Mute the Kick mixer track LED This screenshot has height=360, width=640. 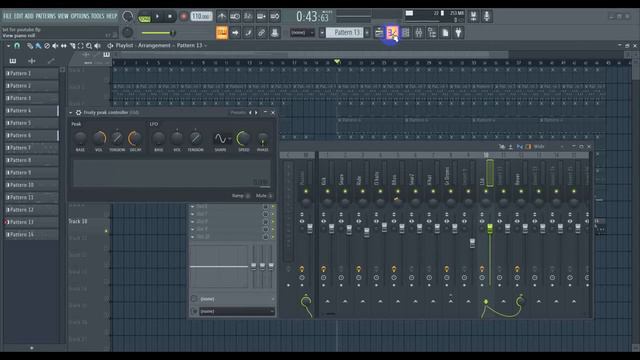(327, 191)
